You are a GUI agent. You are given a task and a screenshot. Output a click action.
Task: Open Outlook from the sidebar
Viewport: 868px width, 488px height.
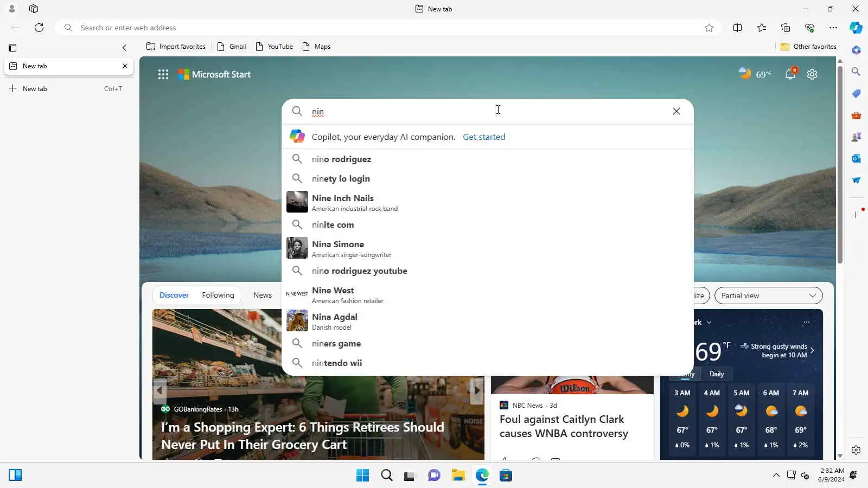(856, 158)
